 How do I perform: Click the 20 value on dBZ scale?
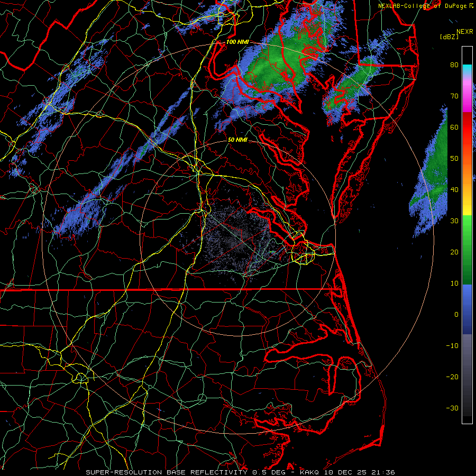[x=454, y=252]
